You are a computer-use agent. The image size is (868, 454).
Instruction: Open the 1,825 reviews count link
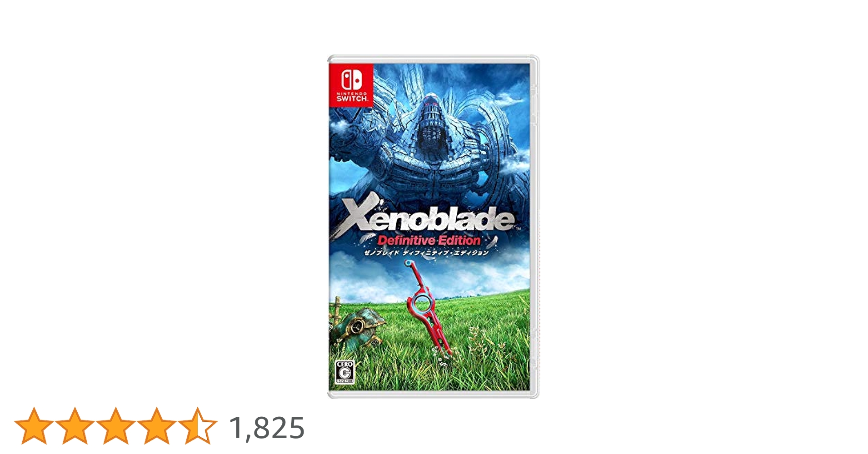pyautogui.click(x=267, y=428)
